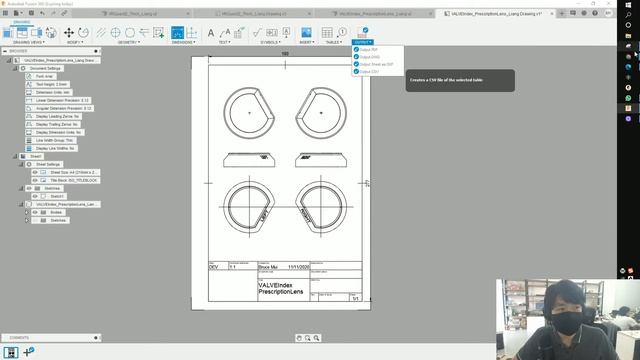Open the Dimensions dropdown
Screen dimensions: 640x360
184,42
